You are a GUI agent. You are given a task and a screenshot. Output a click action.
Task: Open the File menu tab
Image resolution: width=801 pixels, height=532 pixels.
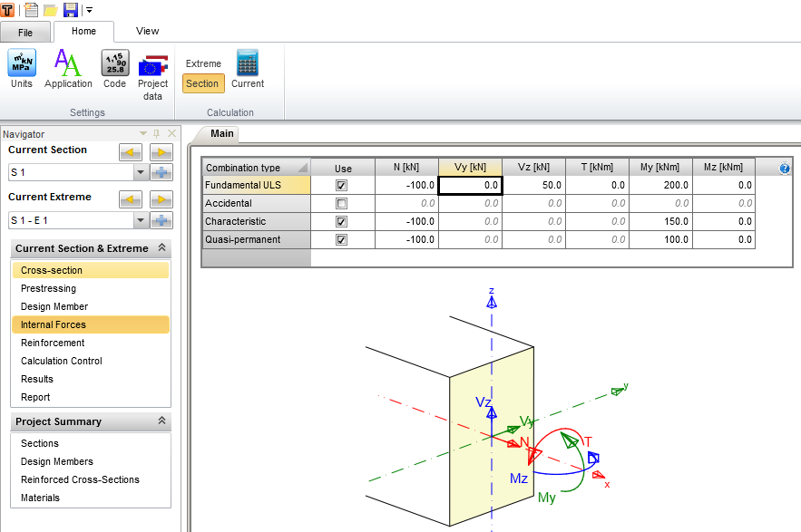coord(25,33)
